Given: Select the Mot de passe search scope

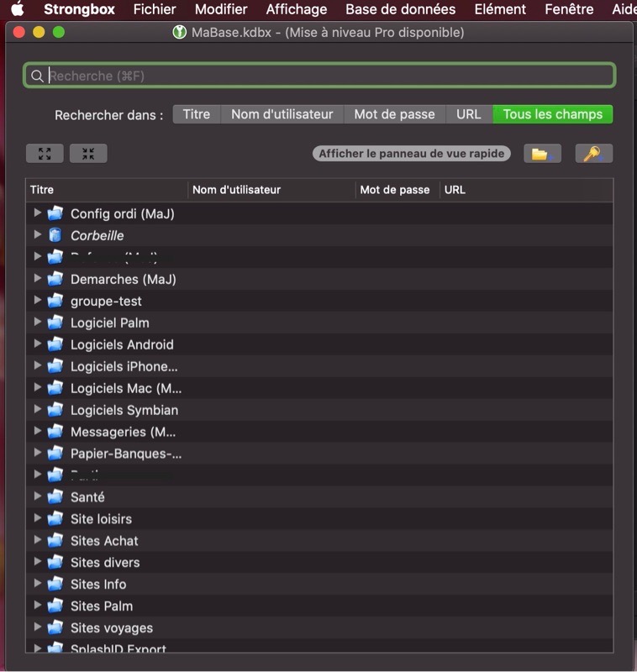Looking at the screenshot, I should (x=394, y=114).
